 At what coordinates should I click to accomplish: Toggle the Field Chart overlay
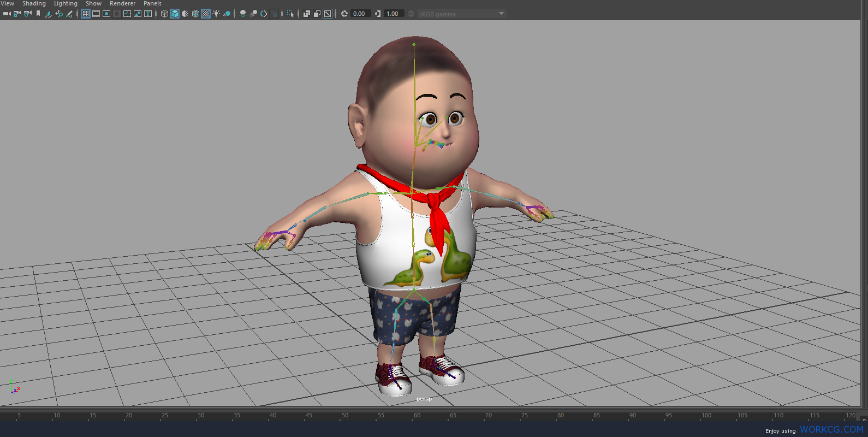(x=127, y=14)
